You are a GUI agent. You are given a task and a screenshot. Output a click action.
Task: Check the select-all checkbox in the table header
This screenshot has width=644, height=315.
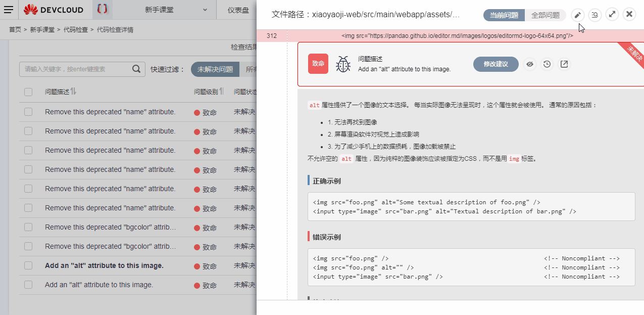tap(28, 92)
